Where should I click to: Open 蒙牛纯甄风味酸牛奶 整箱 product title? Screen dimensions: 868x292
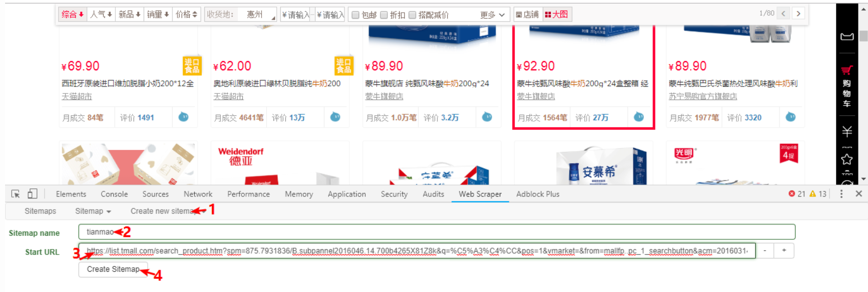[582, 83]
